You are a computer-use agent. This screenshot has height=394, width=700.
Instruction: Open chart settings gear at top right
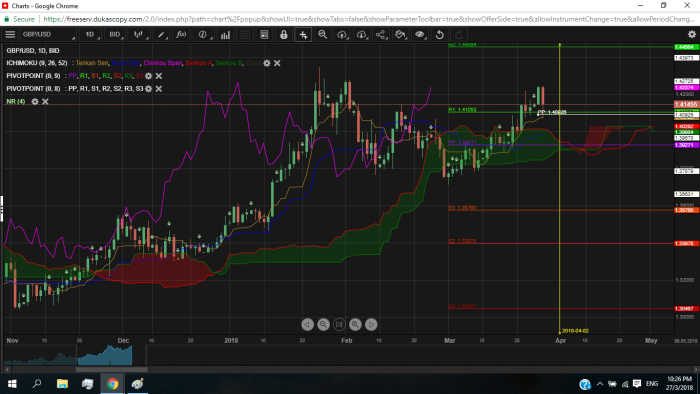tap(692, 34)
